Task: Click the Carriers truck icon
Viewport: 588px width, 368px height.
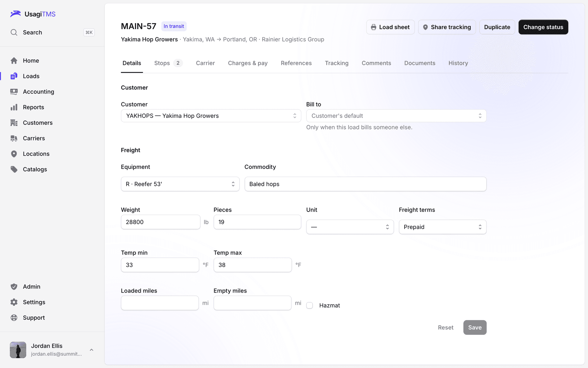Action: pos(14,138)
